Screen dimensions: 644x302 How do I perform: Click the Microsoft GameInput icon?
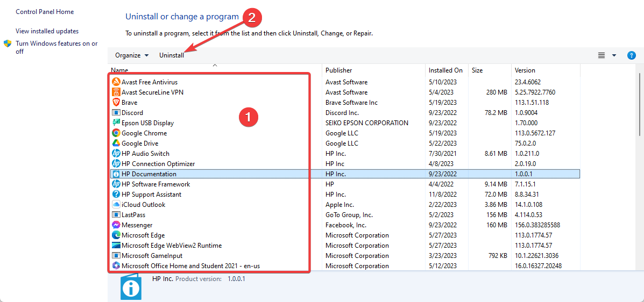[x=116, y=256]
